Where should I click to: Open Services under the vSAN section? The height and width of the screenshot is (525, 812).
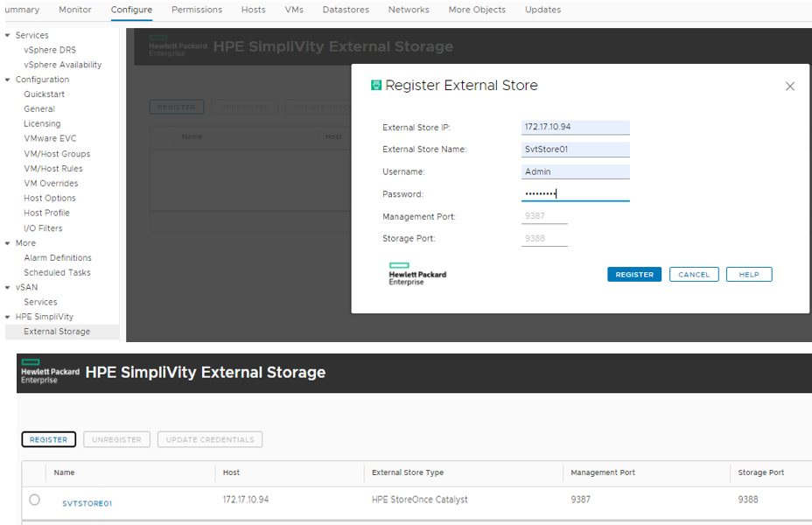[40, 302]
